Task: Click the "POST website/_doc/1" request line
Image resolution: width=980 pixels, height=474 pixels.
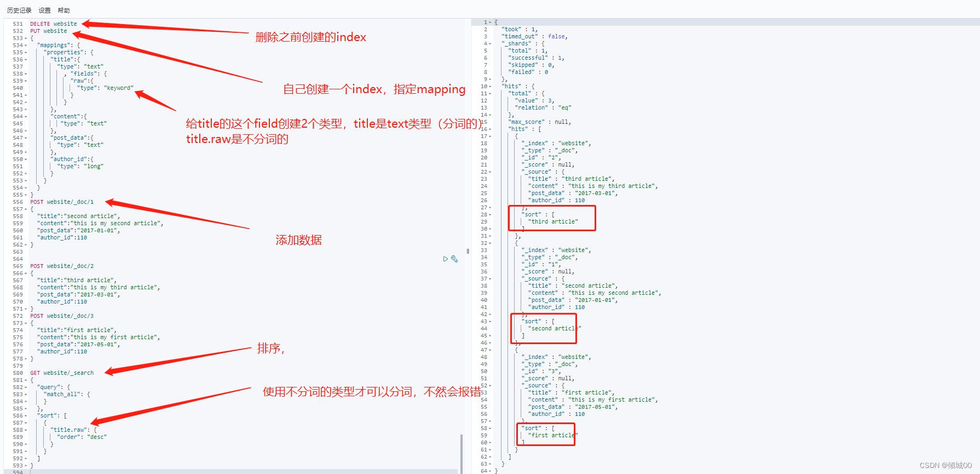Action: [62, 202]
